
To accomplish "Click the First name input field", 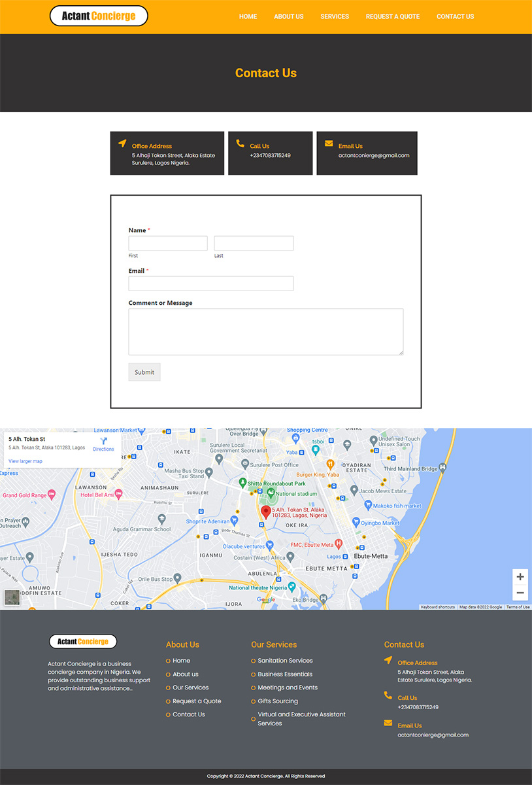I will pos(168,243).
